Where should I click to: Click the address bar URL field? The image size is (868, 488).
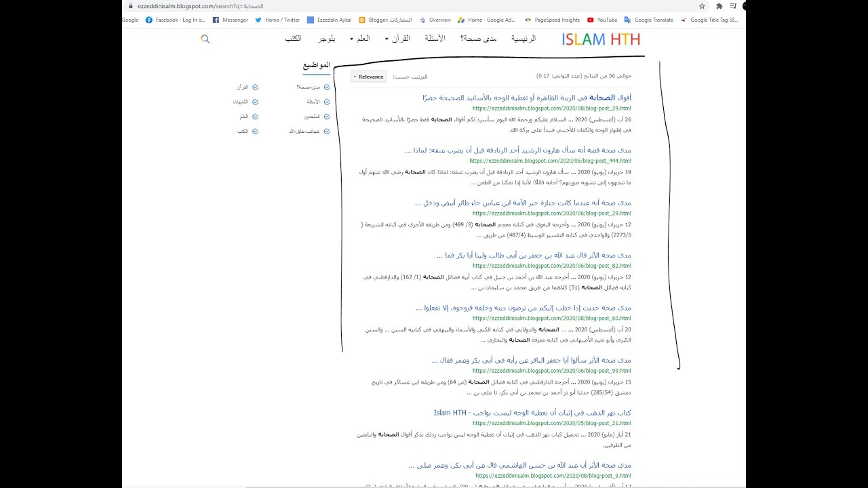pos(414,6)
